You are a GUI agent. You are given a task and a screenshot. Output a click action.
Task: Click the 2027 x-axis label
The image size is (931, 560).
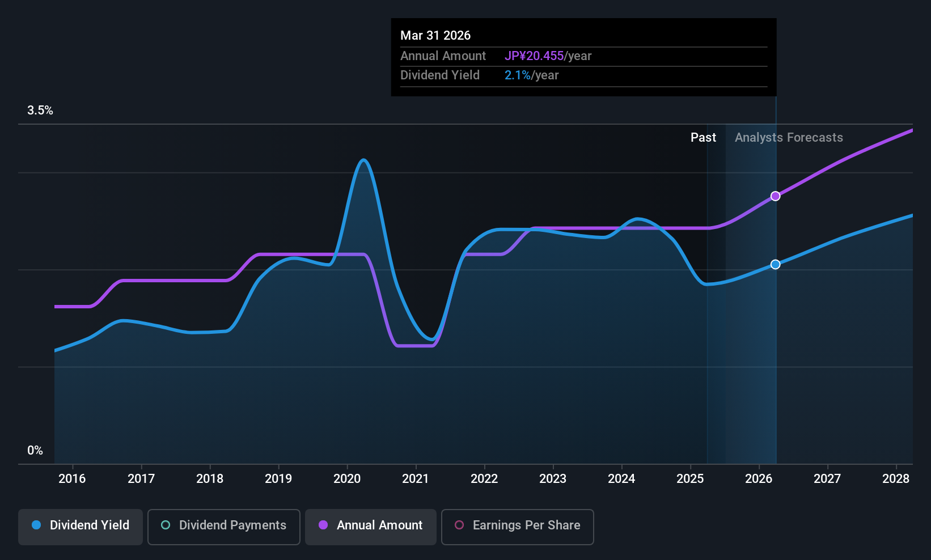pos(827,479)
